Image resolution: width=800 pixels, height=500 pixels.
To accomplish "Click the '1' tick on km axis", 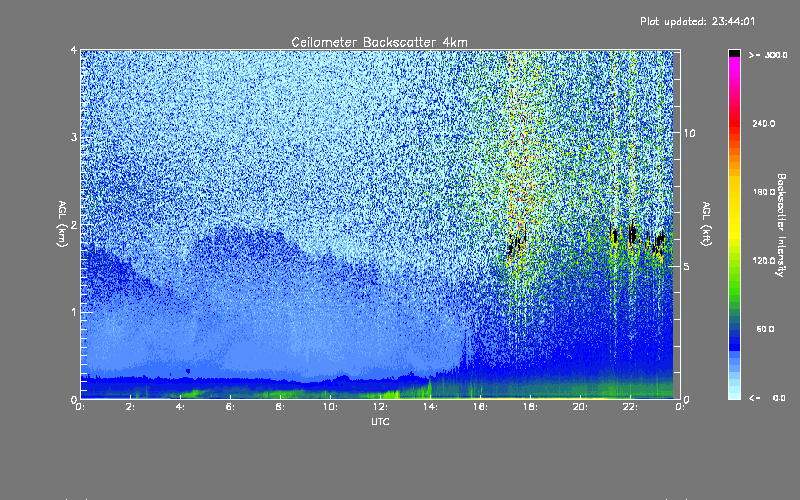I will (74, 312).
